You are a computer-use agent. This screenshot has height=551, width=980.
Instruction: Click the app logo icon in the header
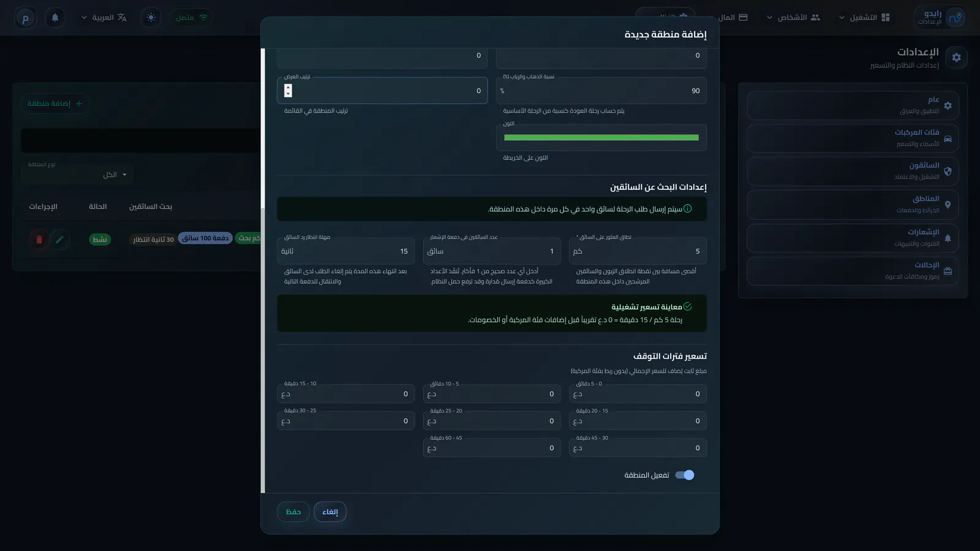[x=956, y=18]
